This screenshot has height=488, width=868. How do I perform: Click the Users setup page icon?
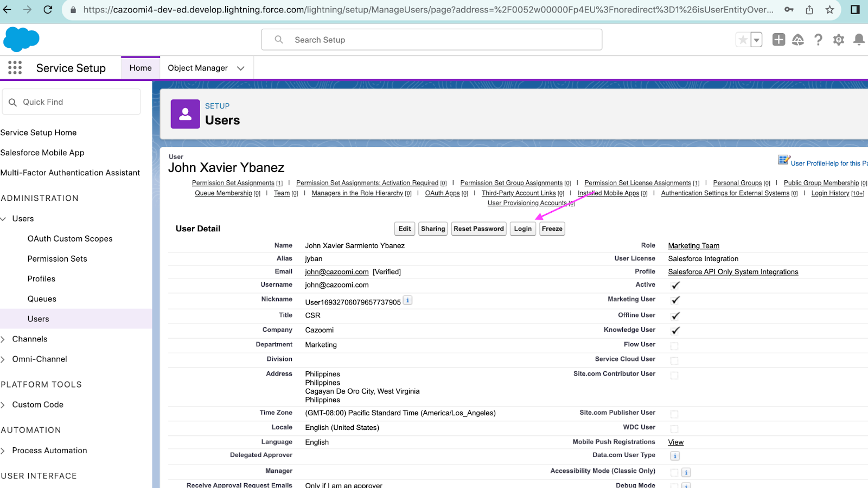(x=185, y=114)
